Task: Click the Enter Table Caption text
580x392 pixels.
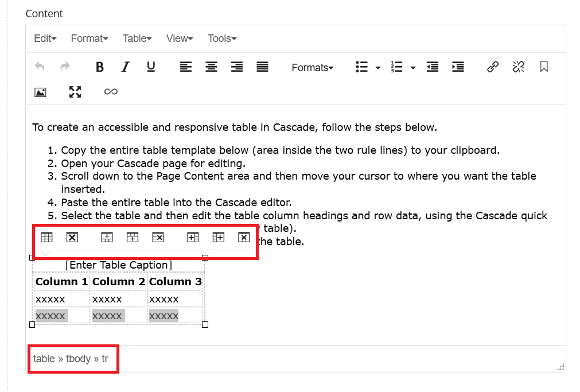Action: point(118,265)
